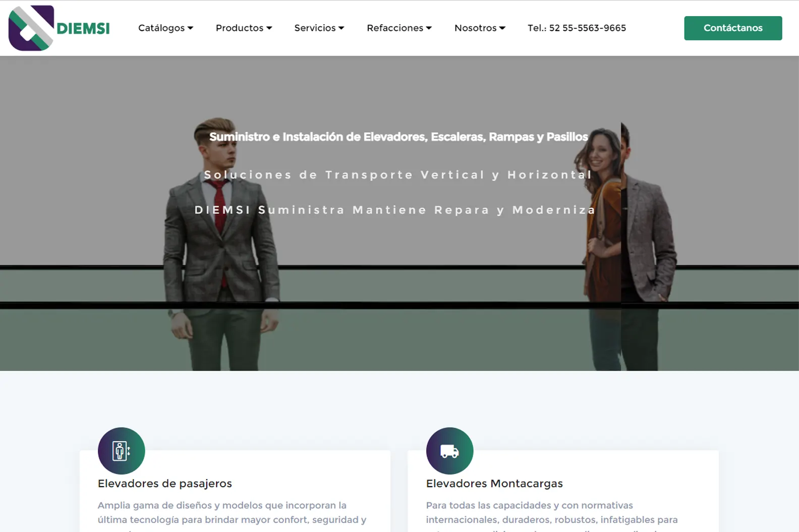Open the Productos menu
This screenshot has height=532, width=799.
pyautogui.click(x=244, y=28)
